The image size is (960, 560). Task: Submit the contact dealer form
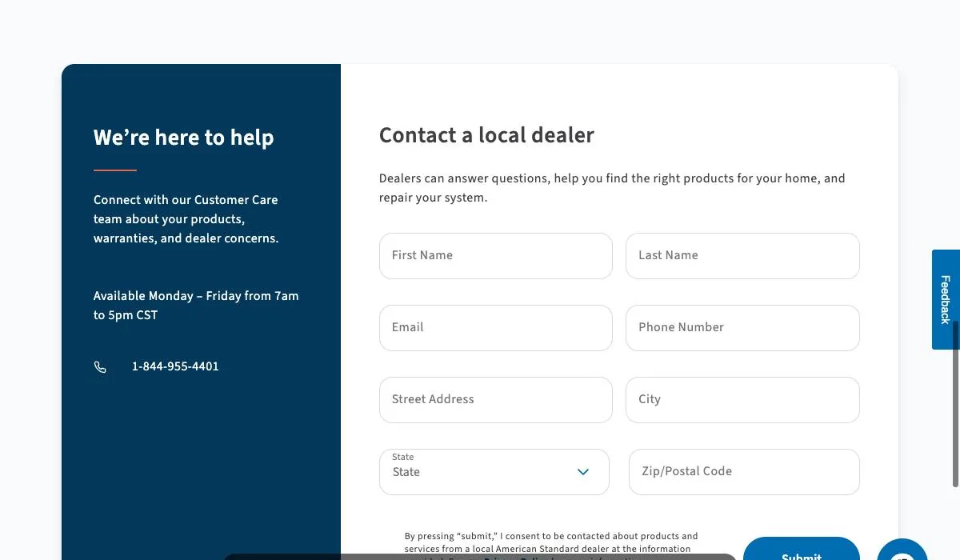[801, 550]
